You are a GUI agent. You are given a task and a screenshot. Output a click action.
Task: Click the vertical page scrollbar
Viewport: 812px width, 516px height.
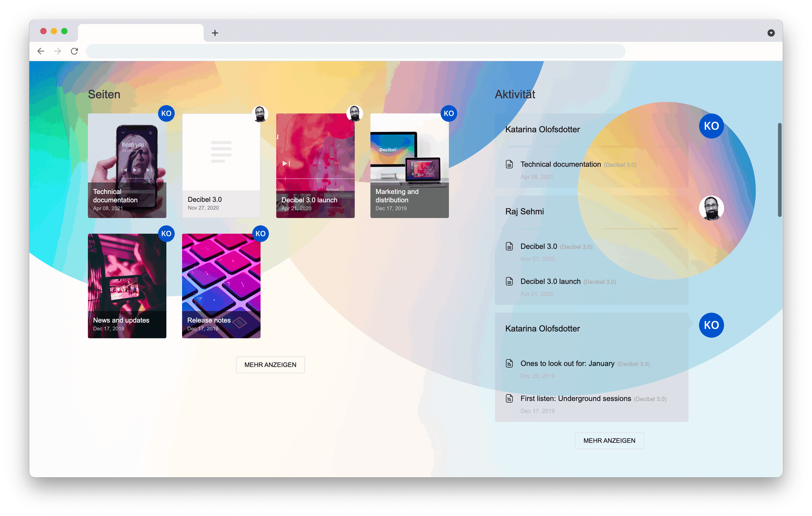click(780, 170)
